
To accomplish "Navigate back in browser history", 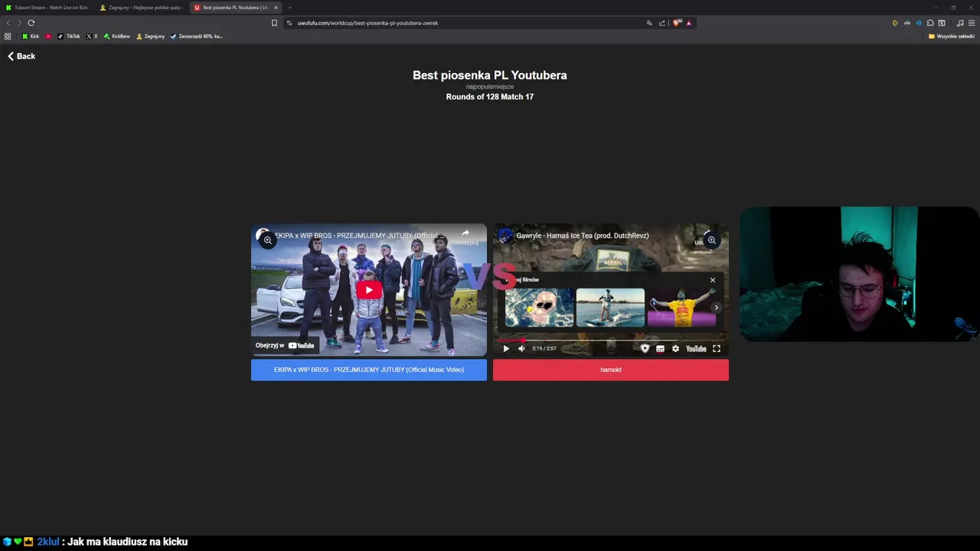I will (x=8, y=23).
